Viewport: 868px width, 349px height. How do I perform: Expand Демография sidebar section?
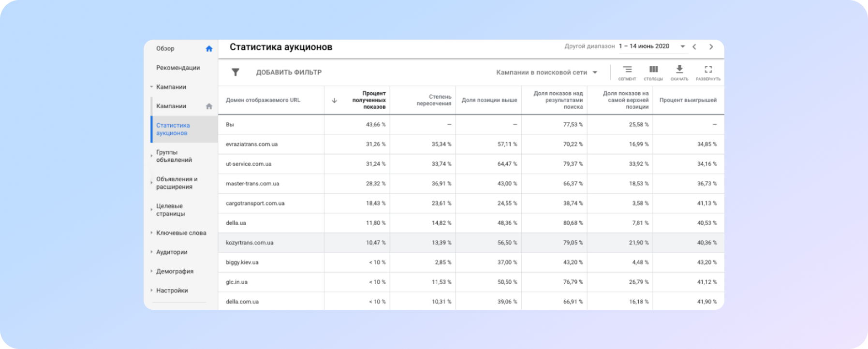click(151, 271)
